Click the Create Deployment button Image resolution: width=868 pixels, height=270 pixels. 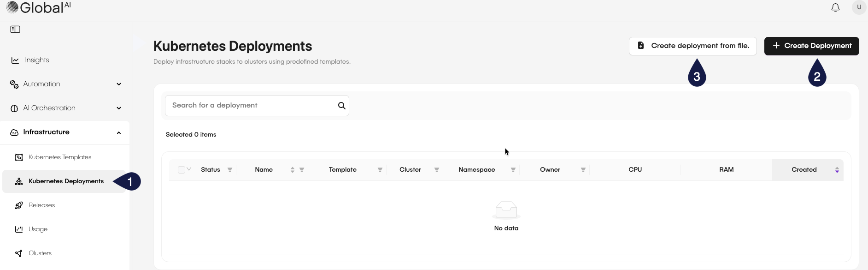pyautogui.click(x=811, y=46)
